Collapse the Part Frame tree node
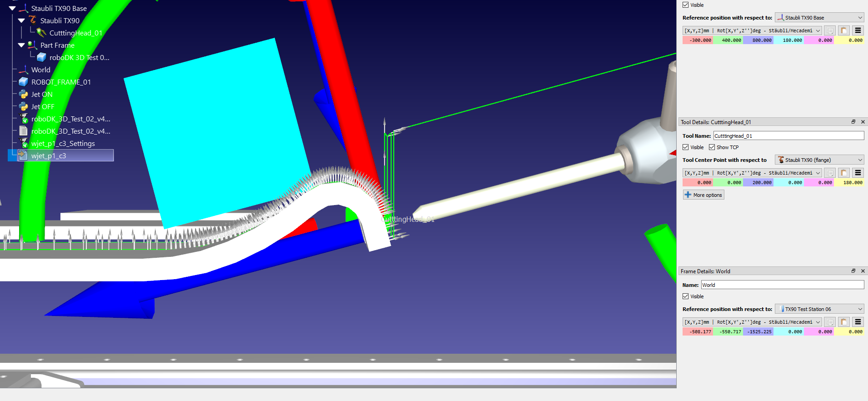Viewport: 868px width, 401px height. [x=21, y=45]
